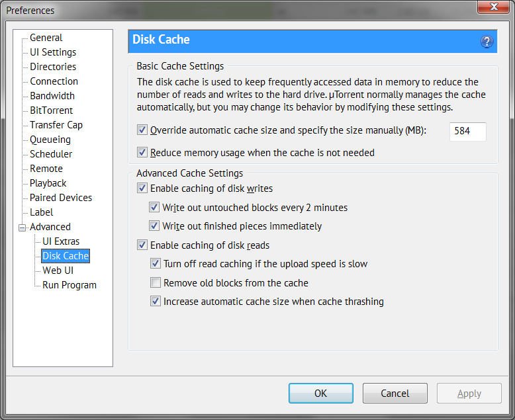Select the General preferences section

pos(46,38)
